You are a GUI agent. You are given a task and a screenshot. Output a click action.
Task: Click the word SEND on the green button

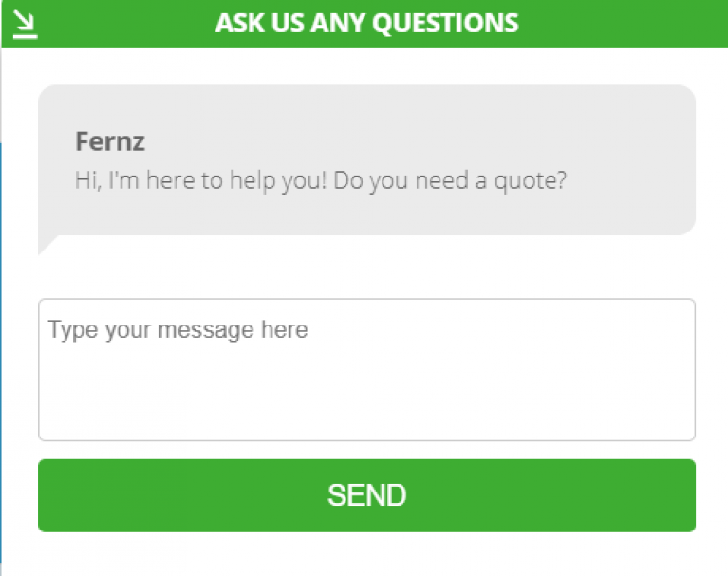point(366,495)
